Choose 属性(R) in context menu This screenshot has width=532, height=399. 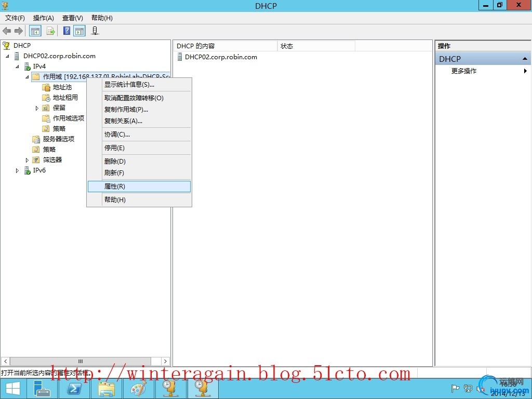coord(139,187)
